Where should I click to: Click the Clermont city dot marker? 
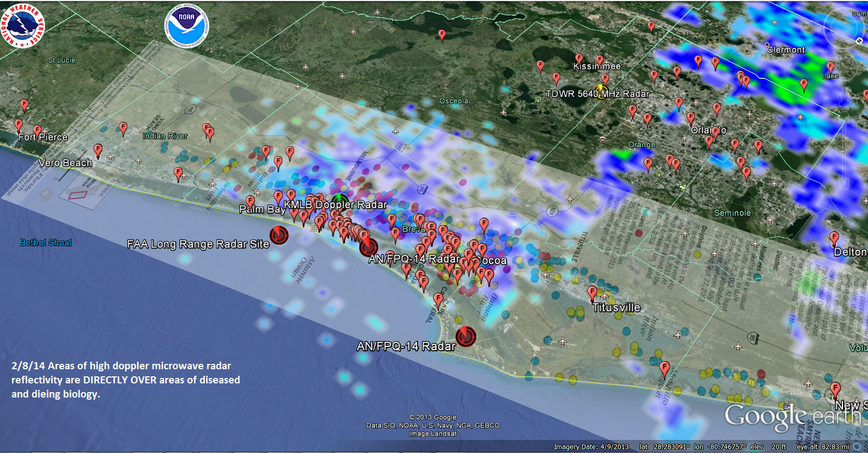[767, 45]
